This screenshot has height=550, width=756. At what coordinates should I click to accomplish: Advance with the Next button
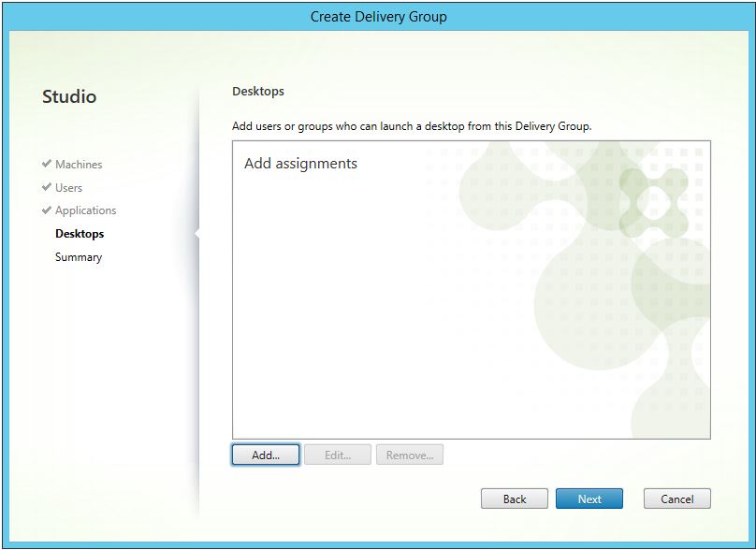click(x=589, y=499)
